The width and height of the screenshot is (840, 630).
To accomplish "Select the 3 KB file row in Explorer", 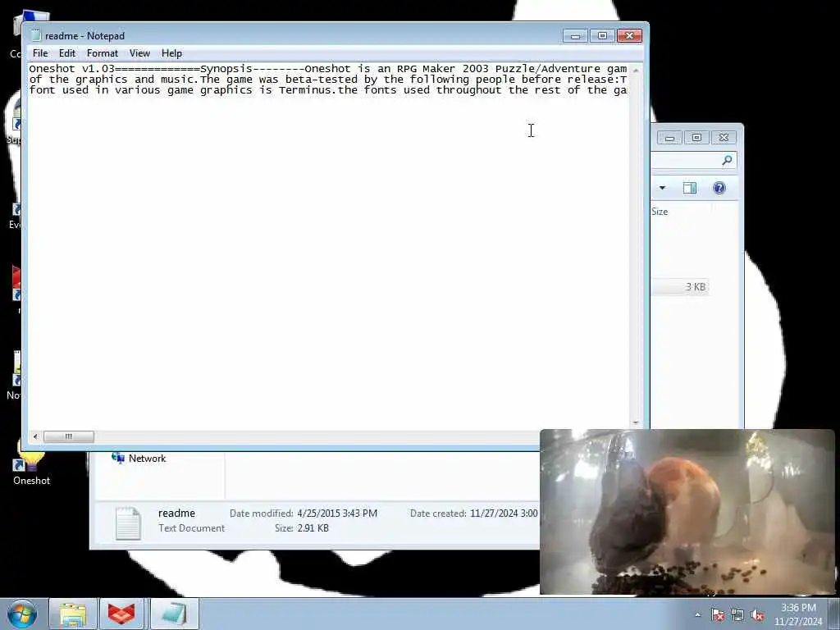I will pos(680,287).
